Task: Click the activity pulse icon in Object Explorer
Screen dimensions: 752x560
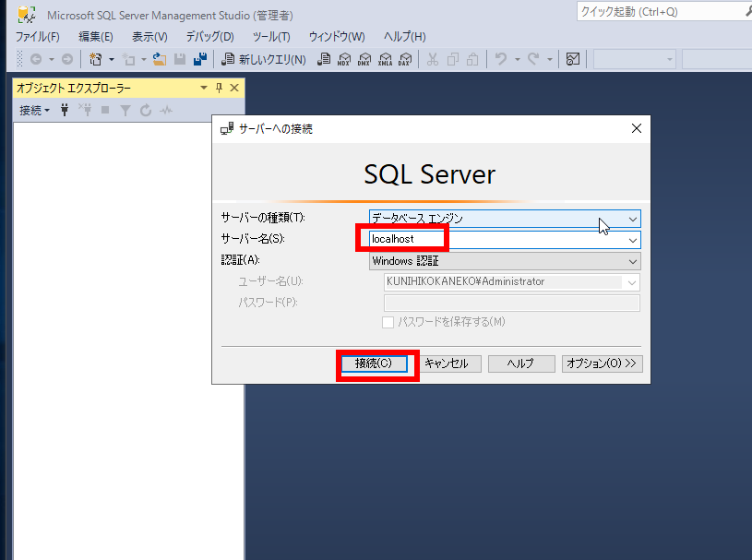Action: pos(166,111)
